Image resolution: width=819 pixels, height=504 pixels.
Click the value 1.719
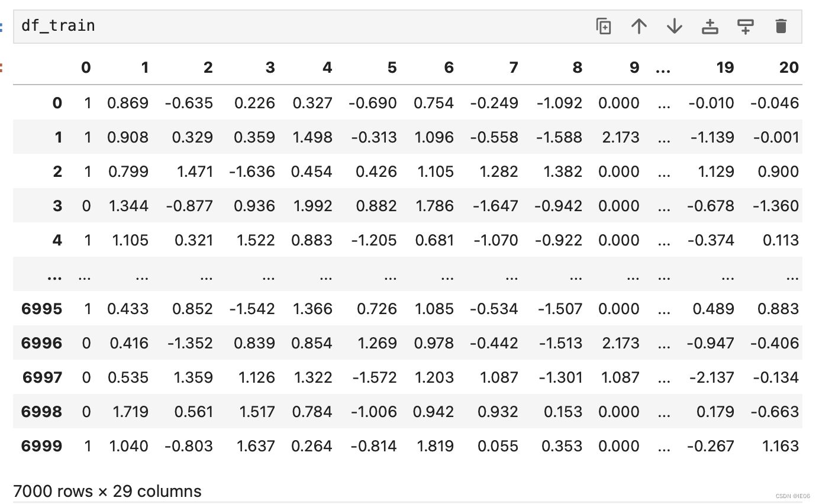[x=129, y=412]
